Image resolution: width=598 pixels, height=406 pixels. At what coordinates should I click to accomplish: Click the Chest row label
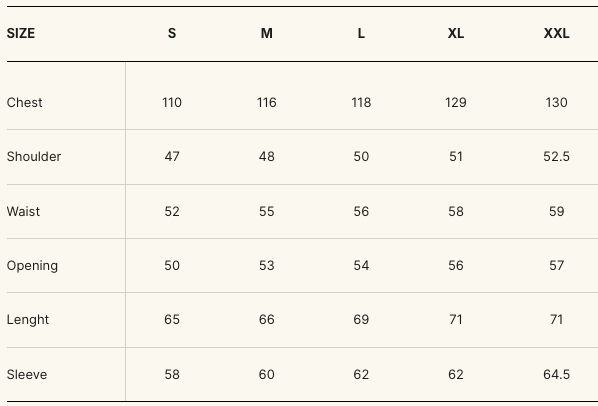pyautogui.click(x=24, y=103)
